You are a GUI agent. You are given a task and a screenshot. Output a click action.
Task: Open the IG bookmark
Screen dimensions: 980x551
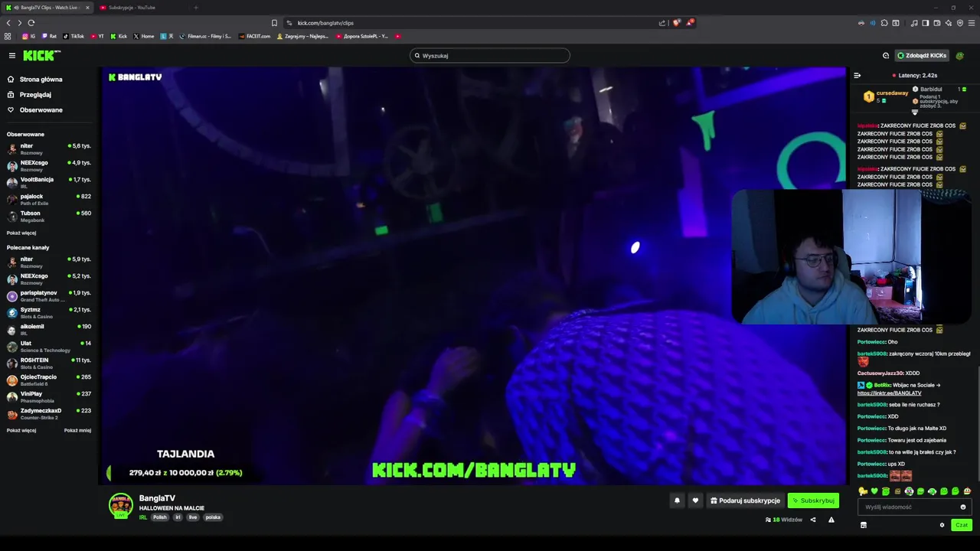[x=29, y=36]
